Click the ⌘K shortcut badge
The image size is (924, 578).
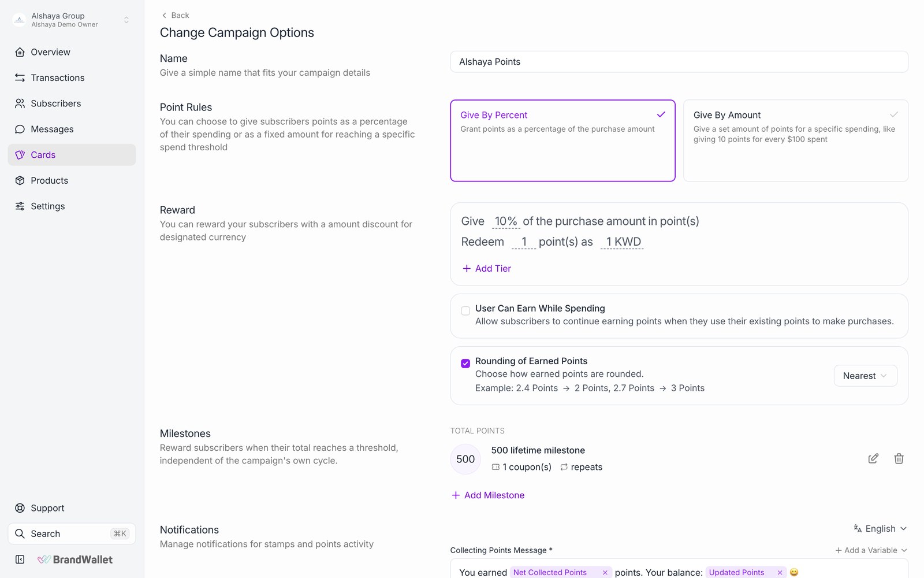click(120, 533)
